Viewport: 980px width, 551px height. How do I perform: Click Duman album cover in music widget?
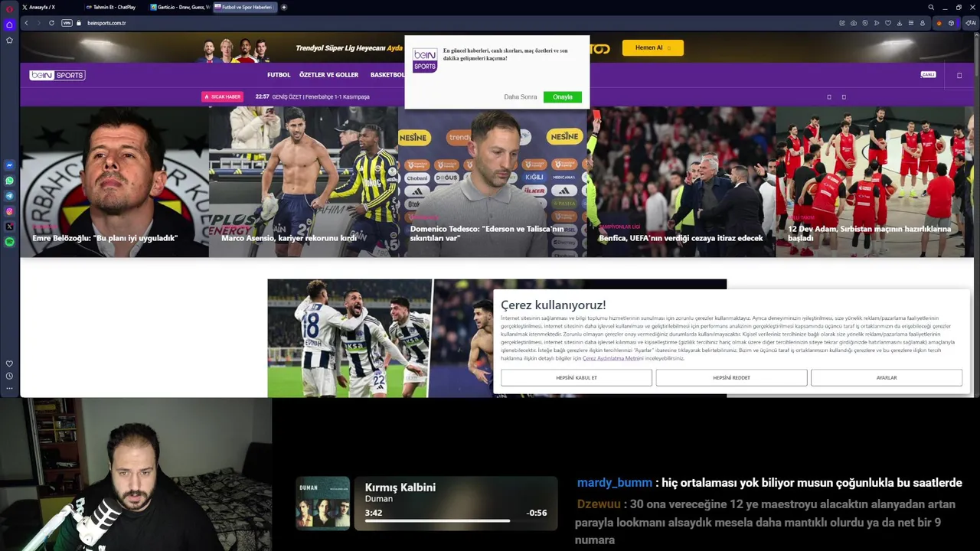(x=323, y=503)
